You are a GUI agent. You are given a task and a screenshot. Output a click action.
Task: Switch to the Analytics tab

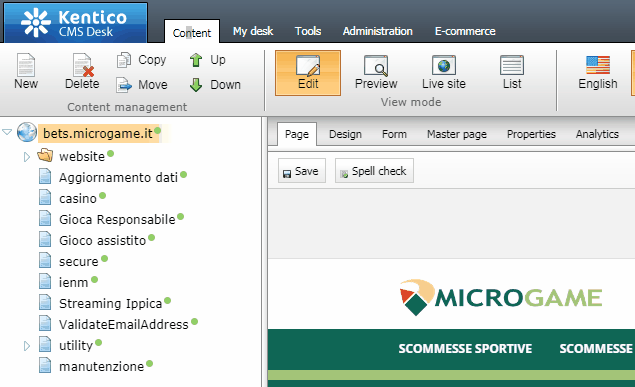[597, 134]
